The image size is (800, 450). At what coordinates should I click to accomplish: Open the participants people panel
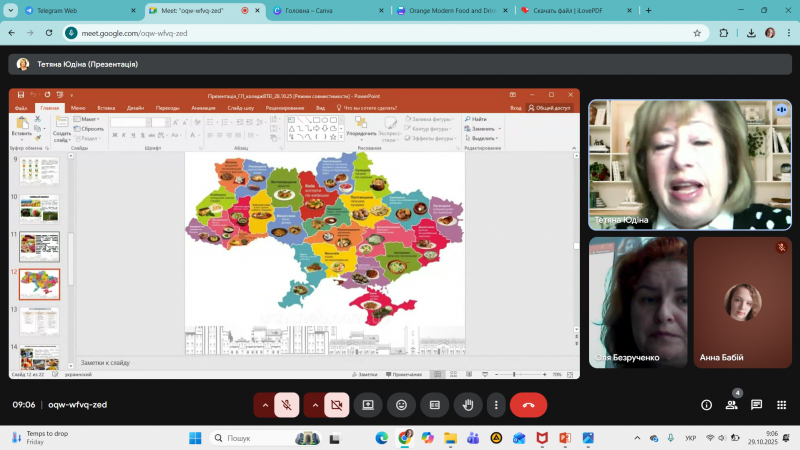[x=732, y=405]
